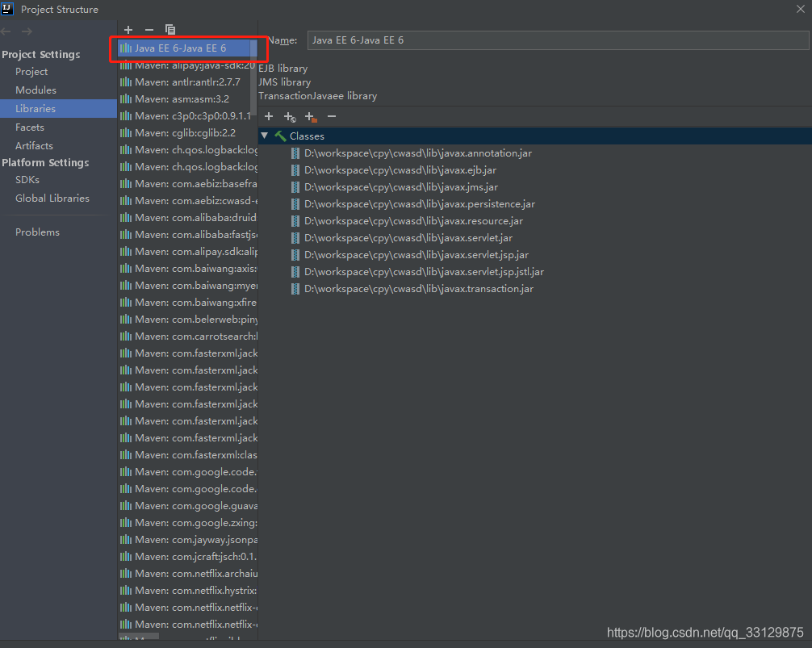Select Global Libraries under Platform Settings
The height and width of the screenshot is (648, 812).
52,198
